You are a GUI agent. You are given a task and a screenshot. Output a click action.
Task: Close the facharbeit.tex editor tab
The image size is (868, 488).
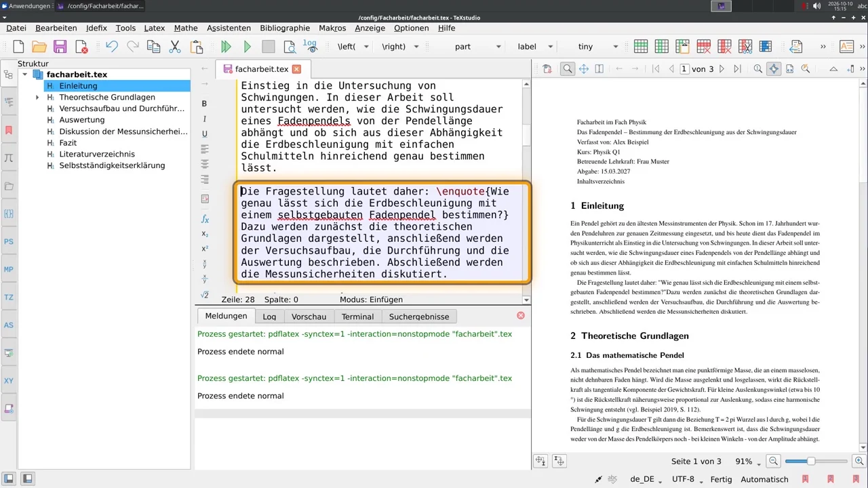point(296,69)
